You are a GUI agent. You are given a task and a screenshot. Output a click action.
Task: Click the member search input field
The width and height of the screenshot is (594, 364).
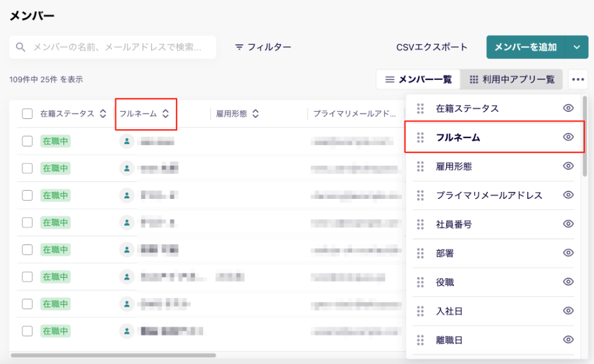point(113,47)
